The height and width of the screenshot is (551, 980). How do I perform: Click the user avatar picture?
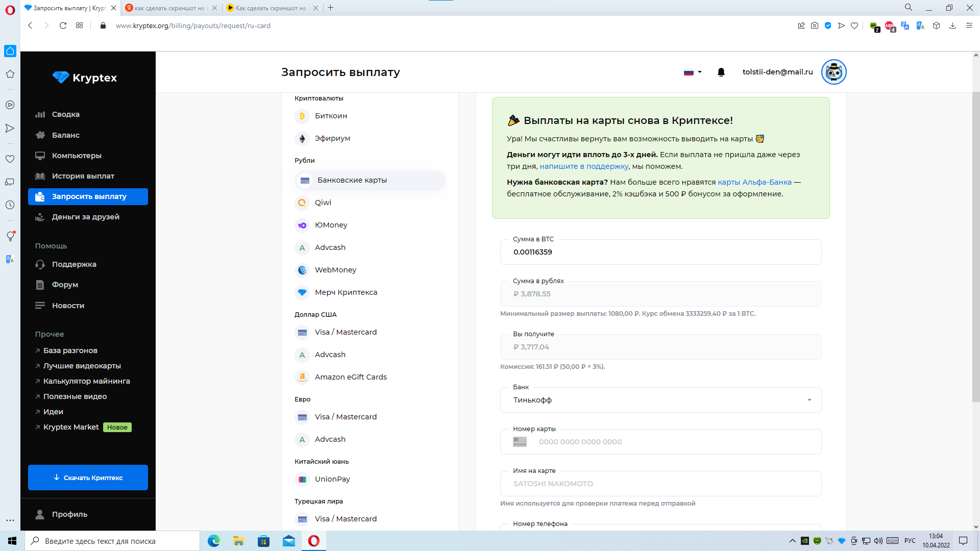(x=834, y=72)
